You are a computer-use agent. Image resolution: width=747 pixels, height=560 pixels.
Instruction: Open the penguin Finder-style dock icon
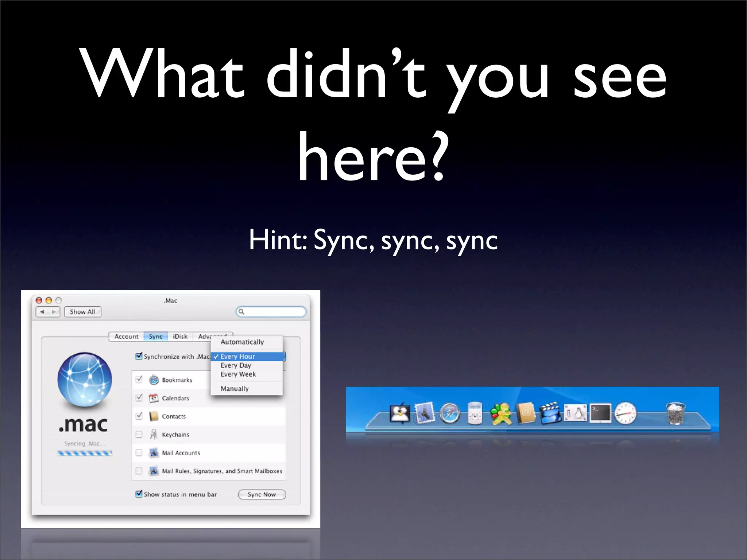400,413
